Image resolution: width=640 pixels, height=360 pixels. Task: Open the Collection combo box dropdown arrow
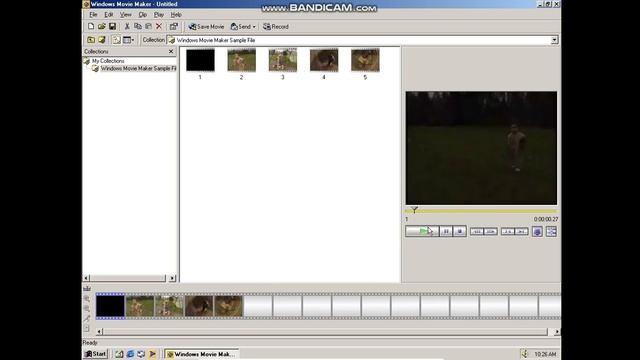click(554, 40)
